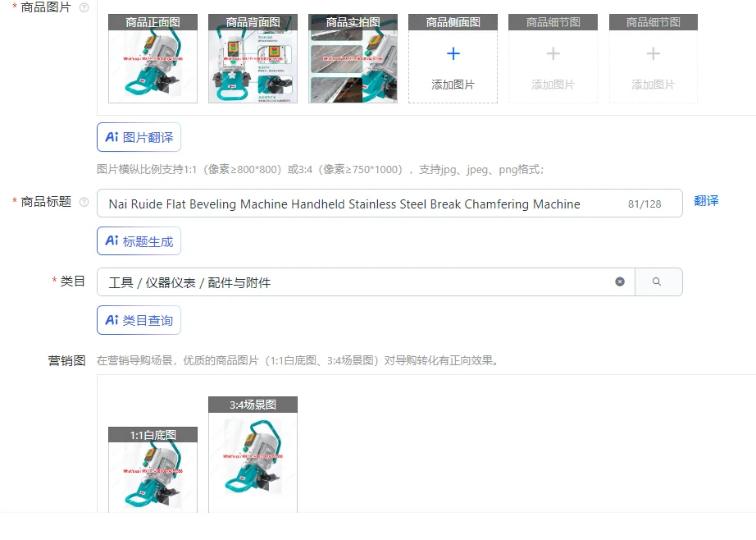Click the help icon beside 商品标题
Image resolution: width=756 pixels, height=540 pixels.
click(84, 202)
